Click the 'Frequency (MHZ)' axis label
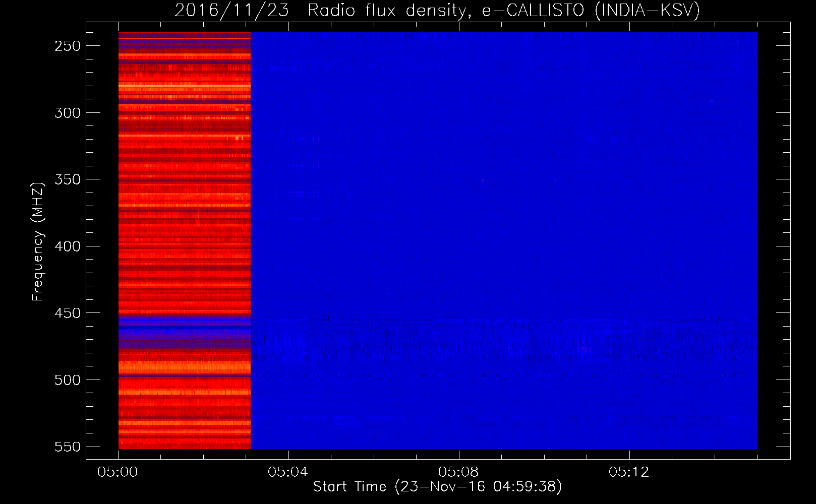This screenshot has height=504, width=816. click(37, 242)
